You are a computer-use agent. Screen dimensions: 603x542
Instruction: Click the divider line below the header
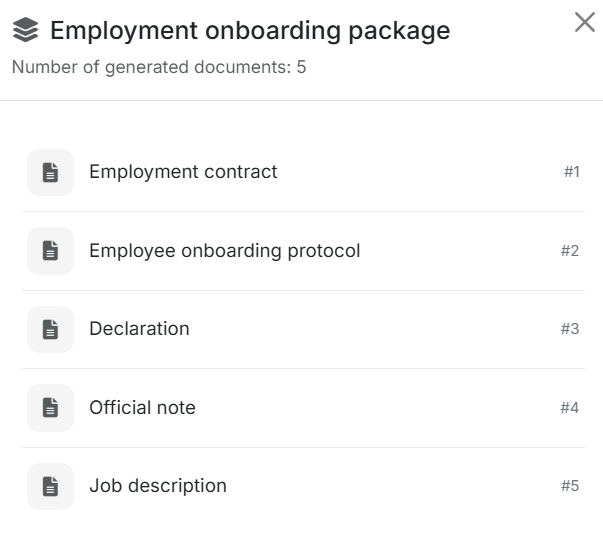[301, 100]
